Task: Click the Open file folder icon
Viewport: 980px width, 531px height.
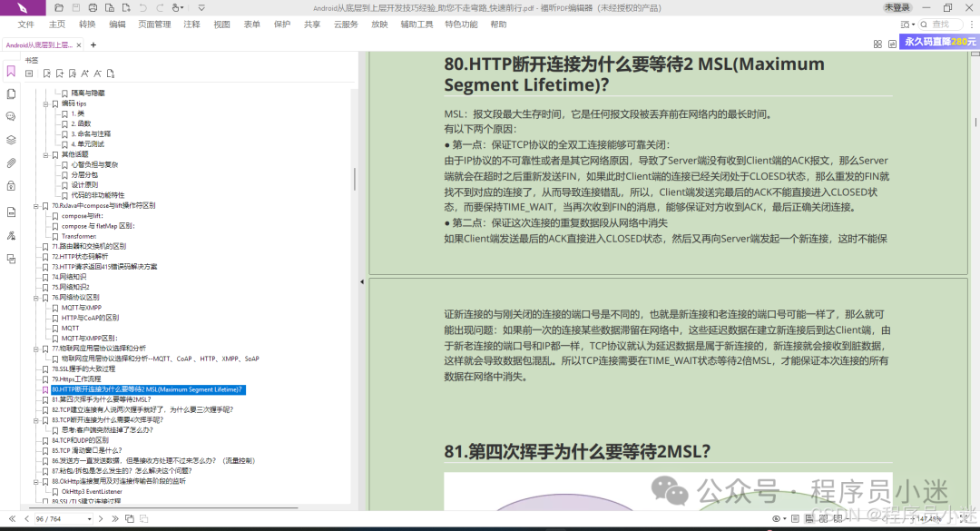Action: pos(59,8)
